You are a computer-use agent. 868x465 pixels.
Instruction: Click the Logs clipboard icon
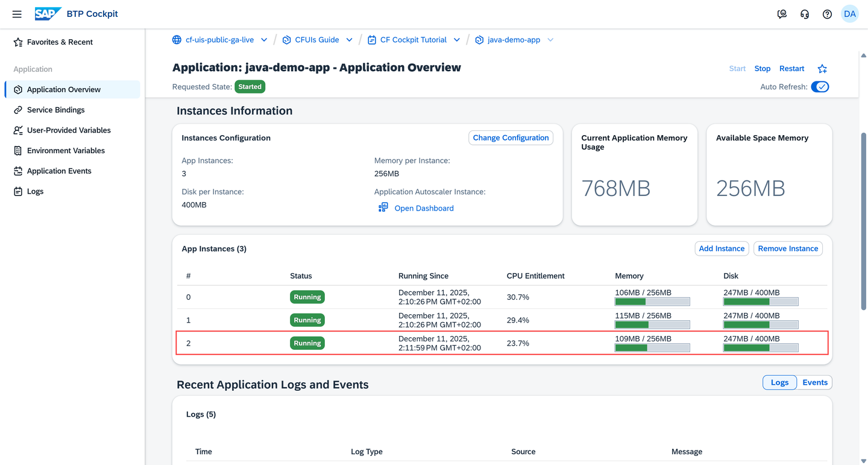click(18, 191)
